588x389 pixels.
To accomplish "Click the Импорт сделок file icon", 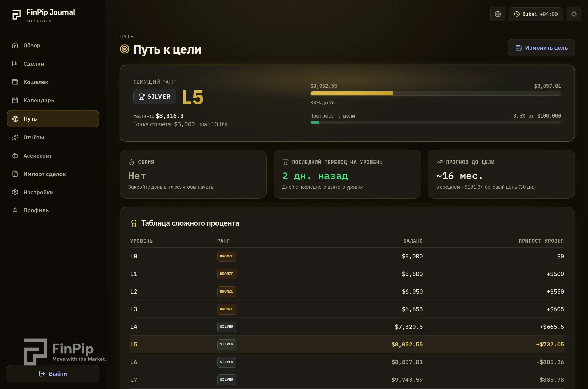I will coord(15,174).
